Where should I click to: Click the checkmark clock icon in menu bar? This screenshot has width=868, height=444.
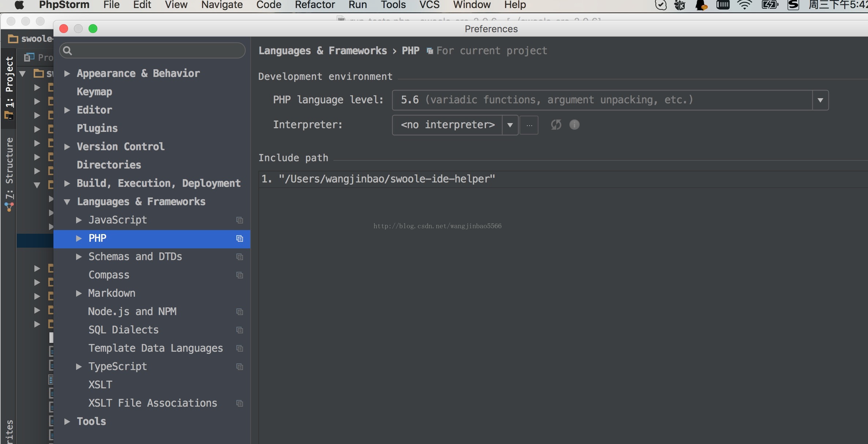coord(661,5)
